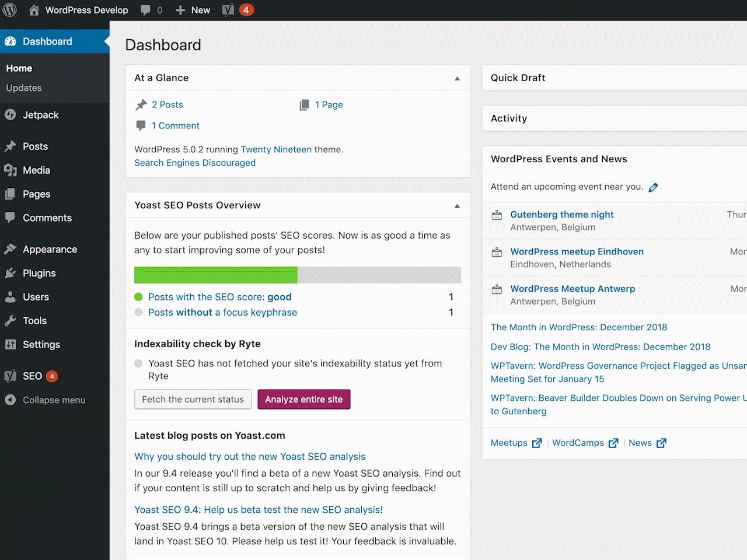The height and width of the screenshot is (560, 747).
Task: Open the WordPress logo menu
Action: click(10, 10)
